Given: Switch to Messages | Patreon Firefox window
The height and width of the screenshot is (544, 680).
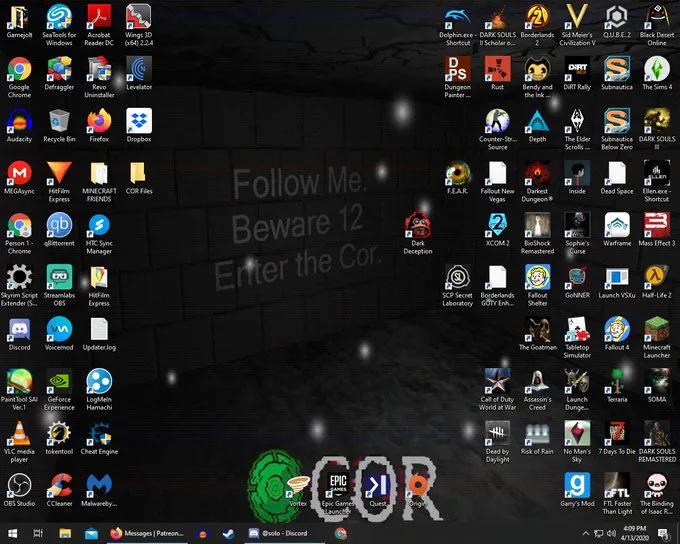Looking at the screenshot, I should [147, 533].
